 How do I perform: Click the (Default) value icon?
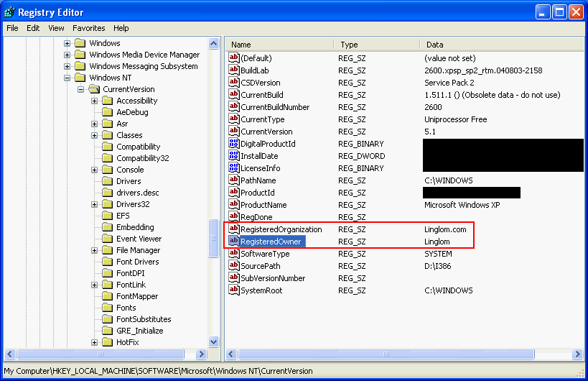click(233, 58)
